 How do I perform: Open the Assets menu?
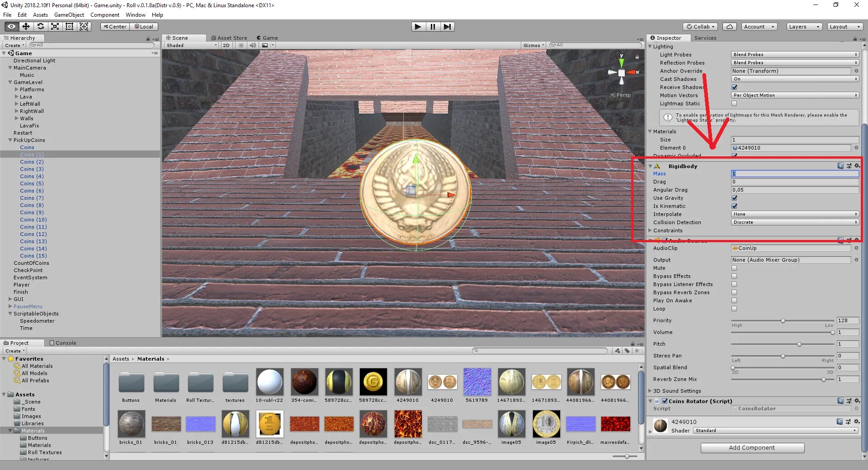click(x=40, y=15)
